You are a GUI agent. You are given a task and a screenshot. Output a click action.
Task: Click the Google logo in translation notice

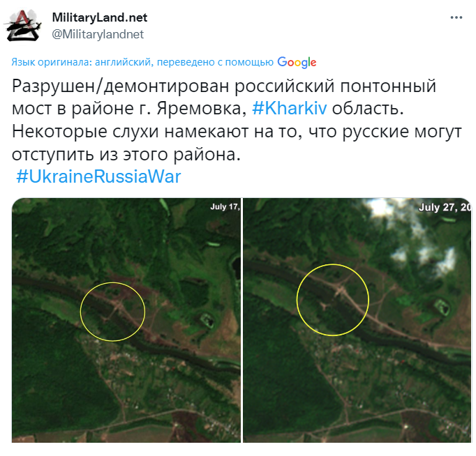coord(297,63)
